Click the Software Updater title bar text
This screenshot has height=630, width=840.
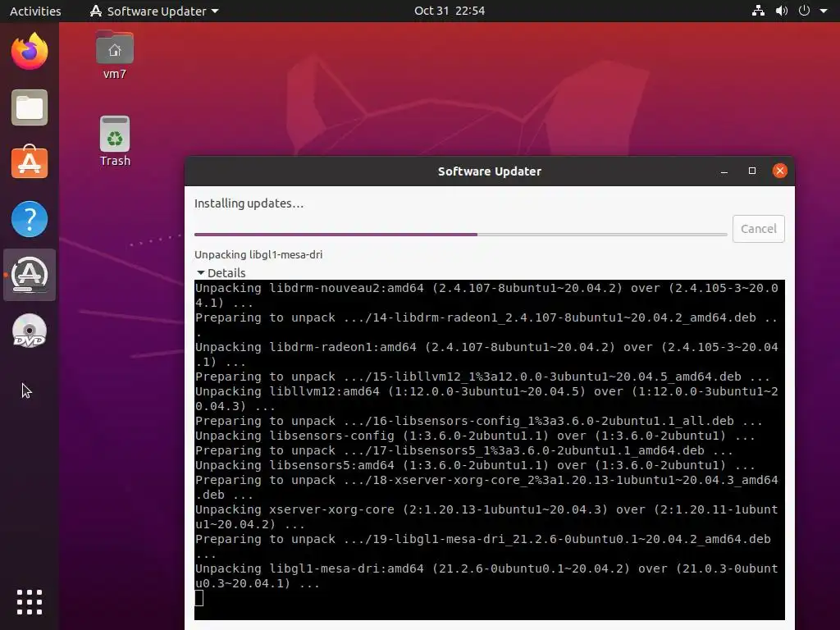pyautogui.click(x=490, y=171)
